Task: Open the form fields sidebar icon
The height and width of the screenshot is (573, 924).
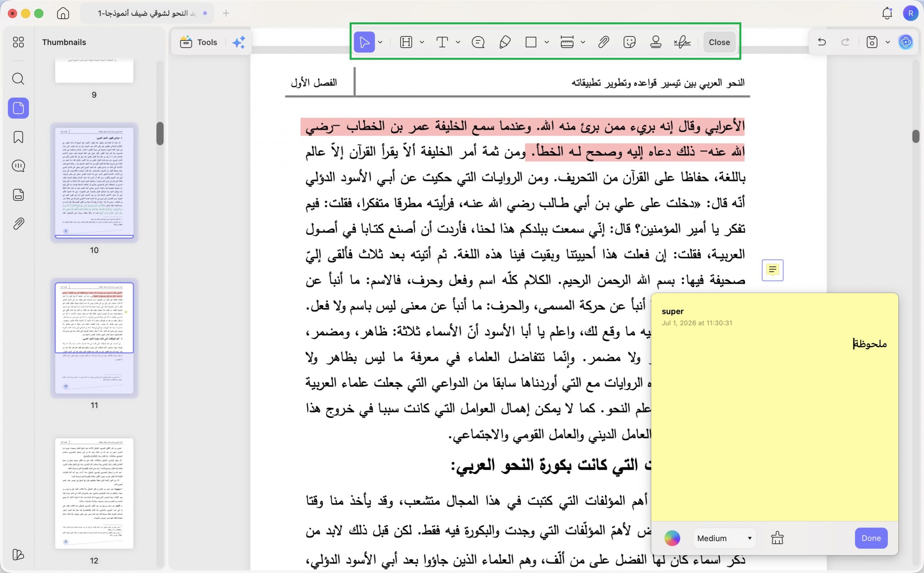Action: [x=18, y=195]
